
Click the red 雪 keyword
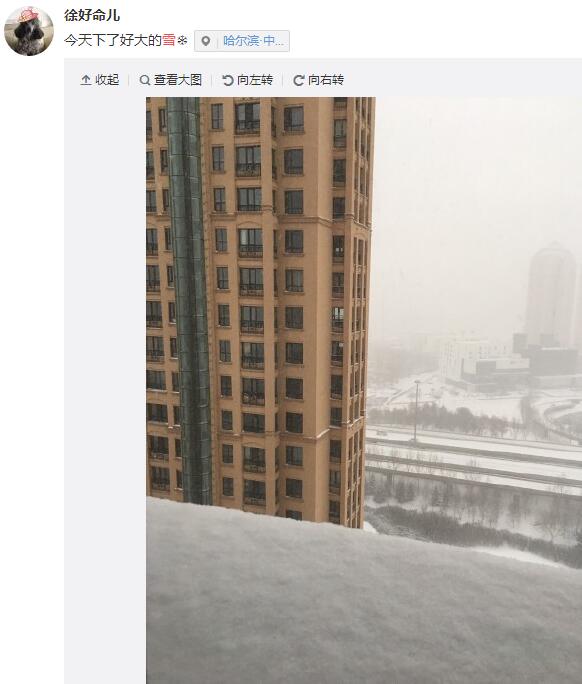169,41
